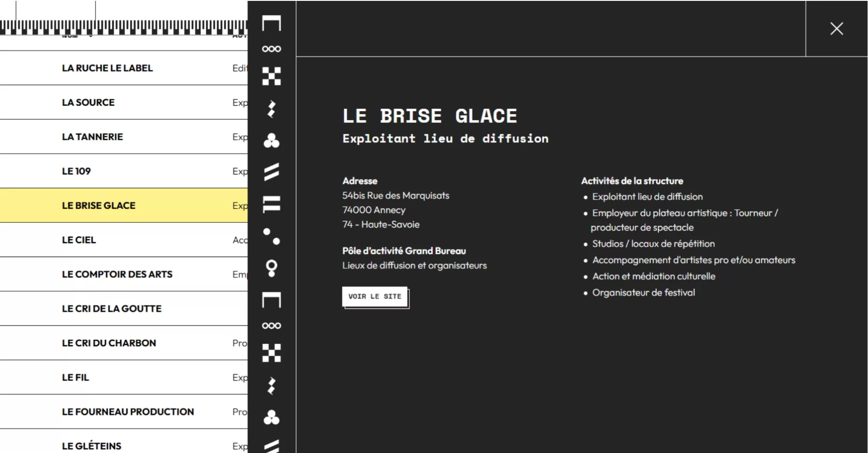Click the upper checkerboard pattern icon
This screenshot has width=868, height=453.
tap(271, 76)
